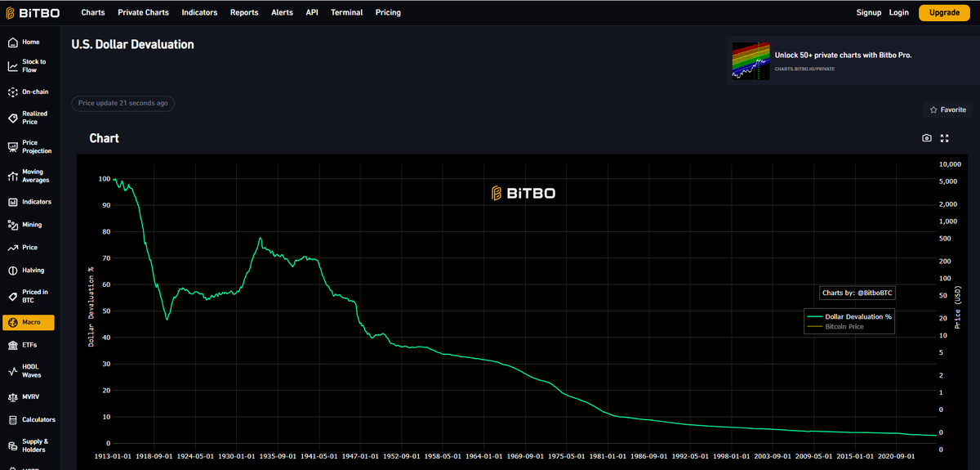Click the 1913-01-01 x-axis label
The height and width of the screenshot is (470, 980).
[113, 457]
